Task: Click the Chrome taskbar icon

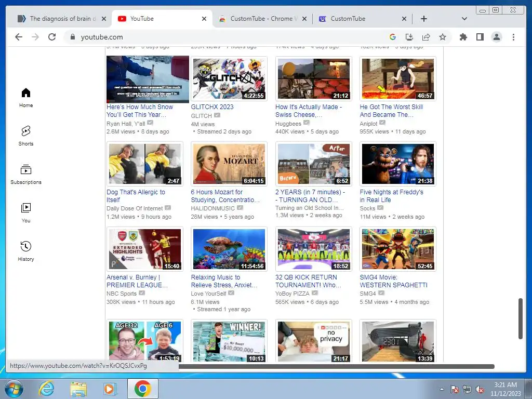Action: [x=142, y=389]
